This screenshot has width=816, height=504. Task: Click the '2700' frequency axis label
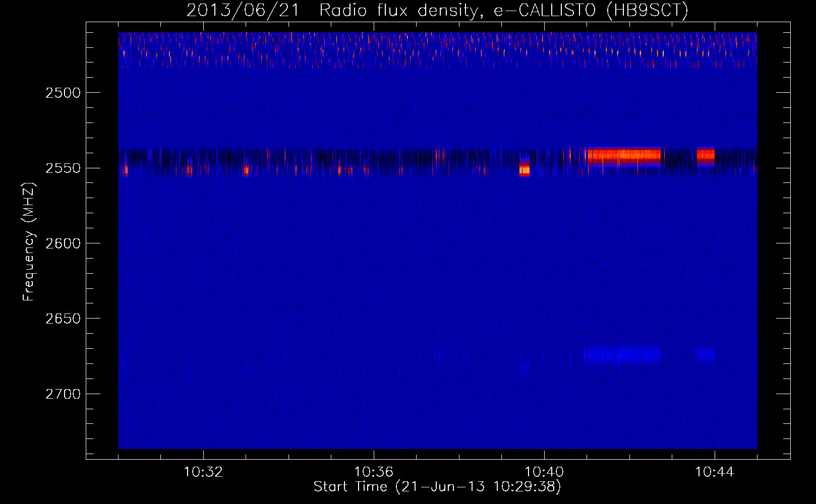pos(63,394)
